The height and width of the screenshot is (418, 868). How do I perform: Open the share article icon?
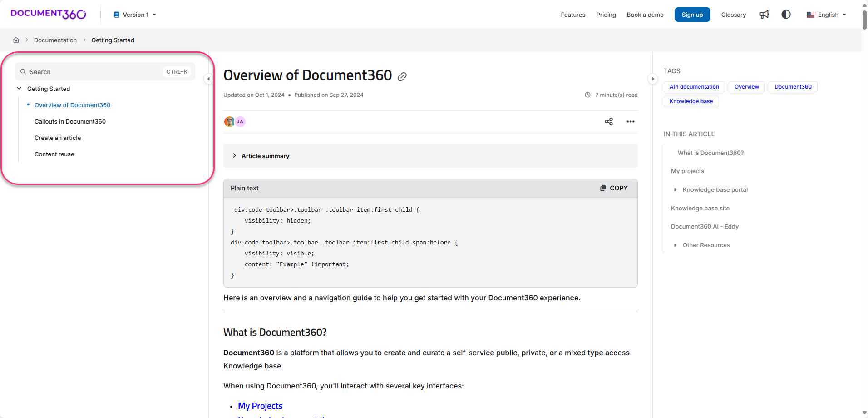tap(609, 121)
